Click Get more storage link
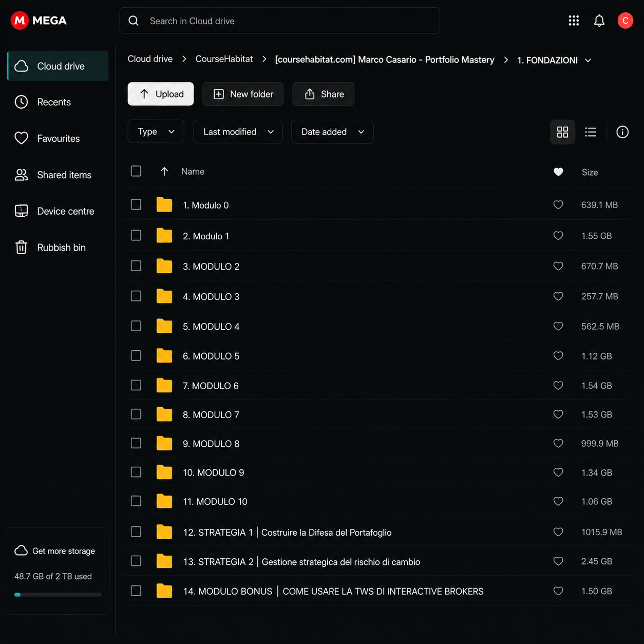The height and width of the screenshot is (644, 644). point(55,551)
